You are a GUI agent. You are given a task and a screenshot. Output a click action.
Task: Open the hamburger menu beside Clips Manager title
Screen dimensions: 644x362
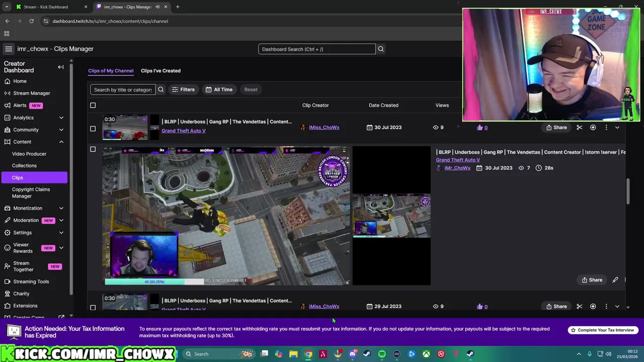(9, 49)
